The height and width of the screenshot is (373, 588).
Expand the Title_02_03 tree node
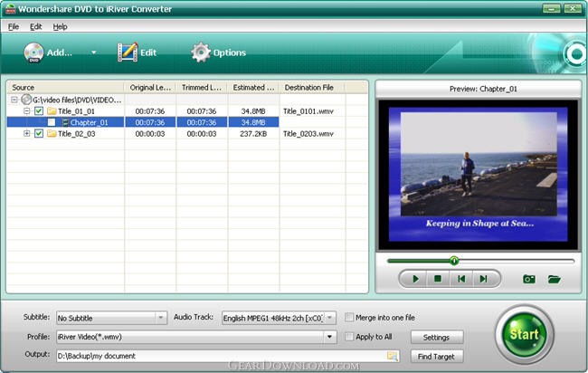click(x=26, y=134)
